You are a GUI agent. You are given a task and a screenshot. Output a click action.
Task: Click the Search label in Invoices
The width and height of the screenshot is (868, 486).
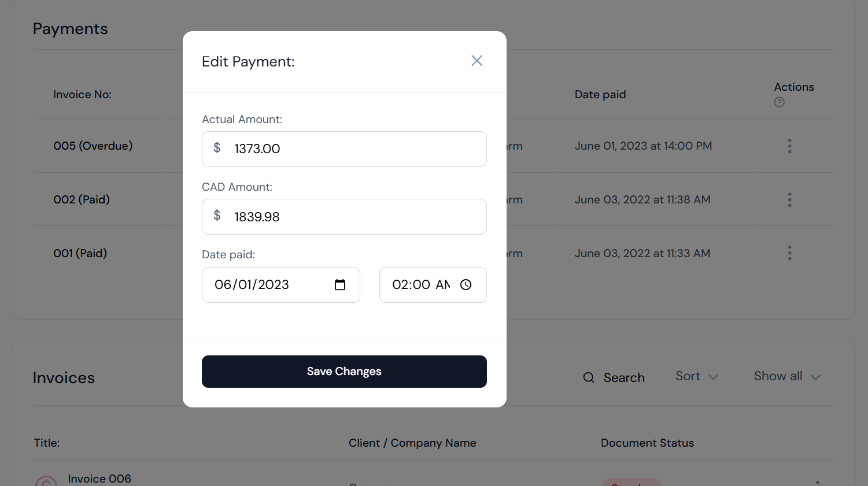(x=624, y=377)
